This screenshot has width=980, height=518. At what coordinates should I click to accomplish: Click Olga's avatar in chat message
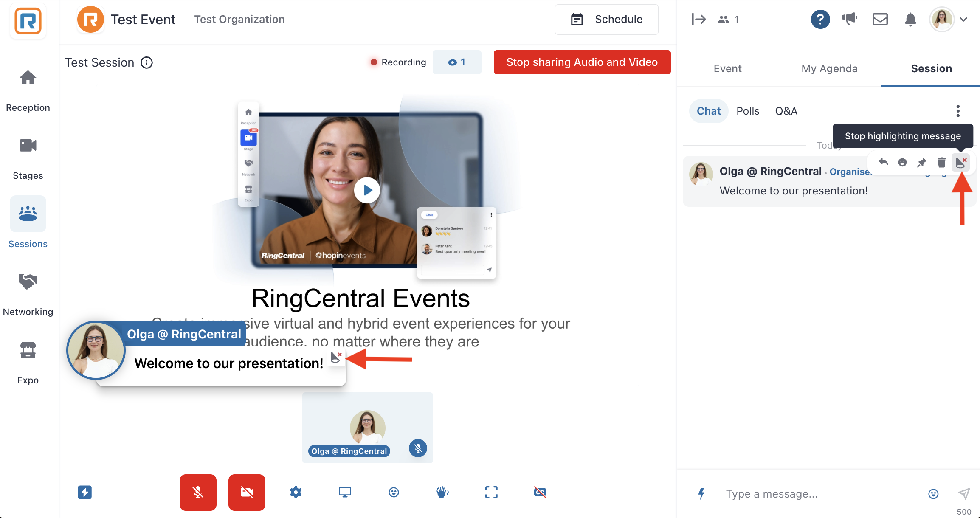click(x=701, y=174)
